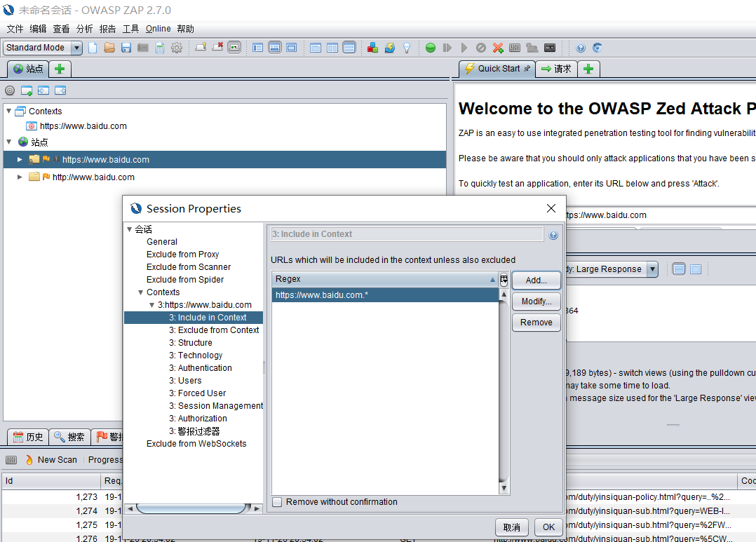This screenshot has width=756, height=542.
Task: Expand the https://www.baidu.com site node
Action: pyautogui.click(x=20, y=160)
